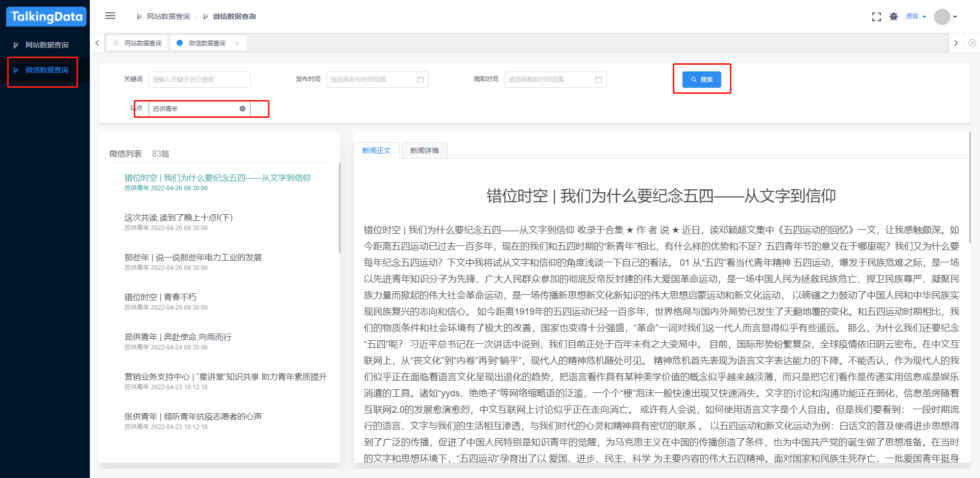Open 网站数据查询 in the sidebar
Viewport: 980px width, 478px height.
(x=45, y=45)
